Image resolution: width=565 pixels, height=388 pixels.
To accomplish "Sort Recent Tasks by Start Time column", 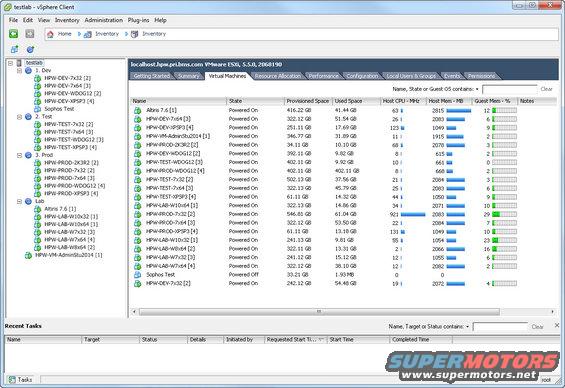I will pyautogui.click(x=358, y=340).
